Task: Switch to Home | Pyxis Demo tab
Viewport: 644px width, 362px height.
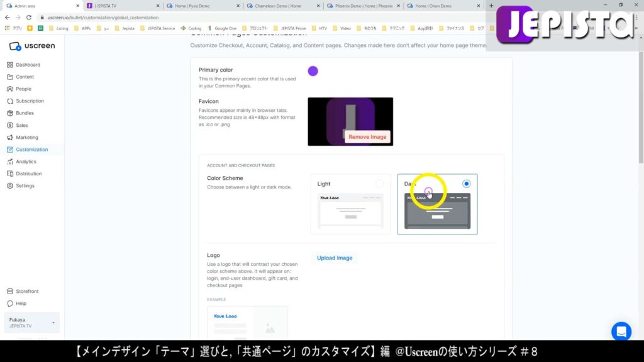Action: 203,6
